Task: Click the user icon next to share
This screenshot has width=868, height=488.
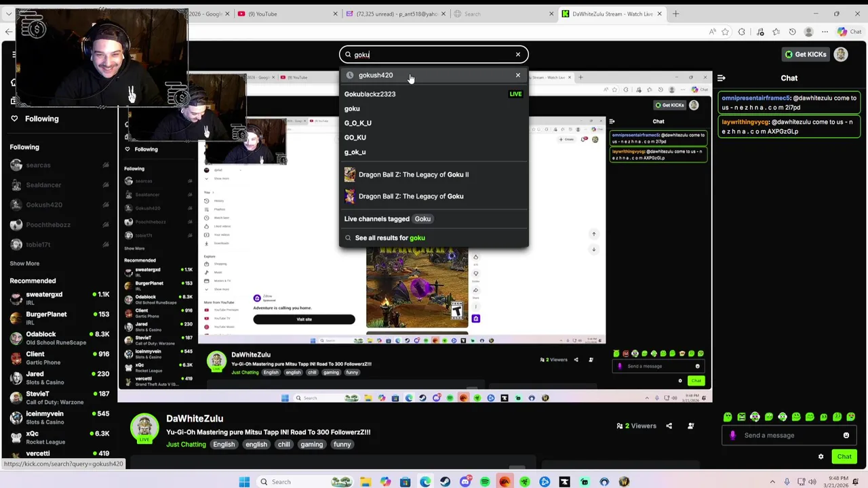Action: [690, 426]
